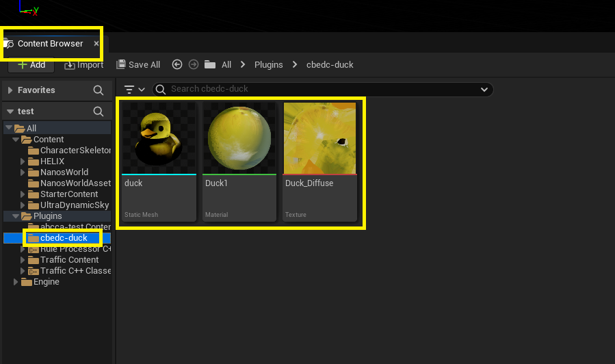Click Plugins in the breadcrumb path
The width and height of the screenshot is (615, 364).
tap(268, 64)
